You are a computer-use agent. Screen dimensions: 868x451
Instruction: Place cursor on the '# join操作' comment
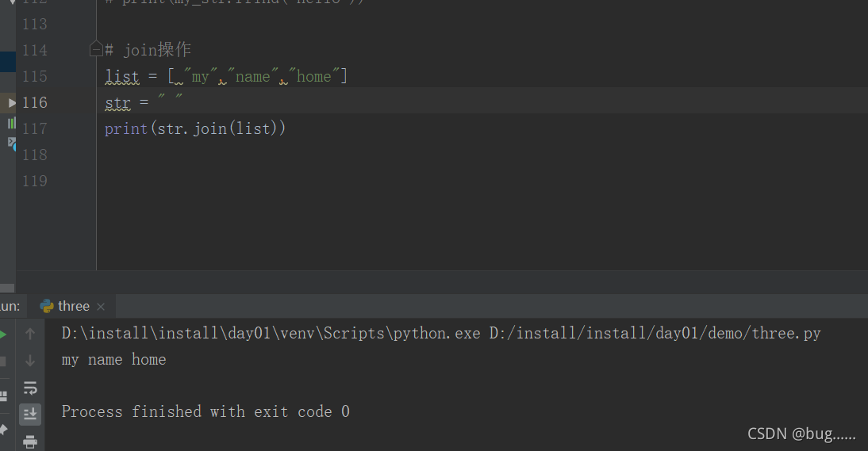(x=148, y=50)
